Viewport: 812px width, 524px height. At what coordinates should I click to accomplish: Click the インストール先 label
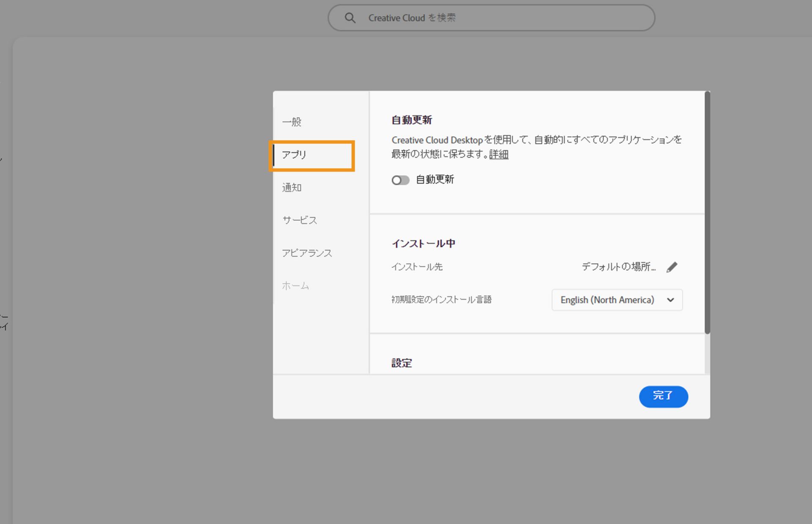coord(417,267)
